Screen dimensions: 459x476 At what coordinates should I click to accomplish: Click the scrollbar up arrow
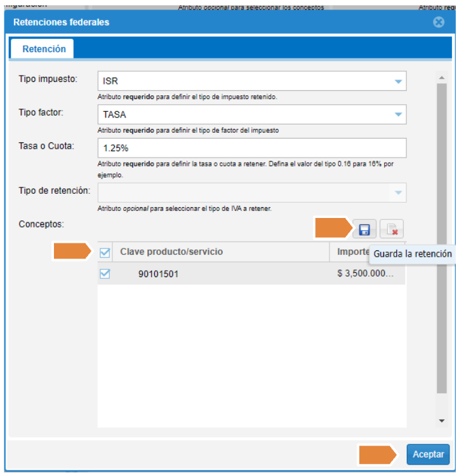coord(441,78)
